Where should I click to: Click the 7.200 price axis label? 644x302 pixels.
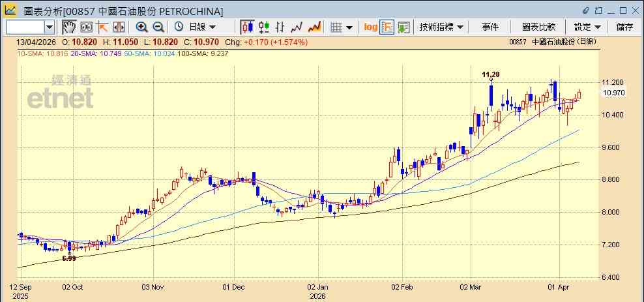tap(611, 245)
